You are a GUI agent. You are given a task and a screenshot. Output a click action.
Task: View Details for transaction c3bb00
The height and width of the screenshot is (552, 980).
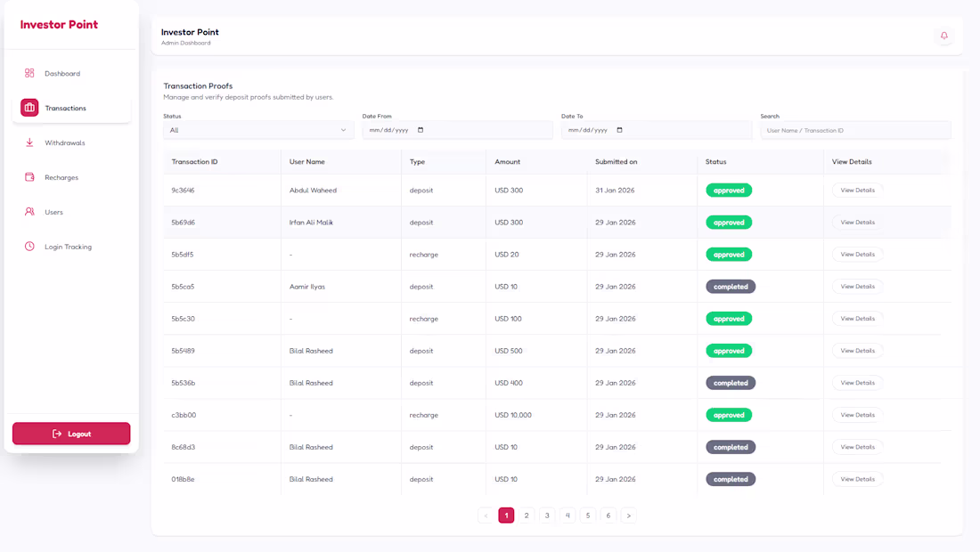tap(857, 415)
